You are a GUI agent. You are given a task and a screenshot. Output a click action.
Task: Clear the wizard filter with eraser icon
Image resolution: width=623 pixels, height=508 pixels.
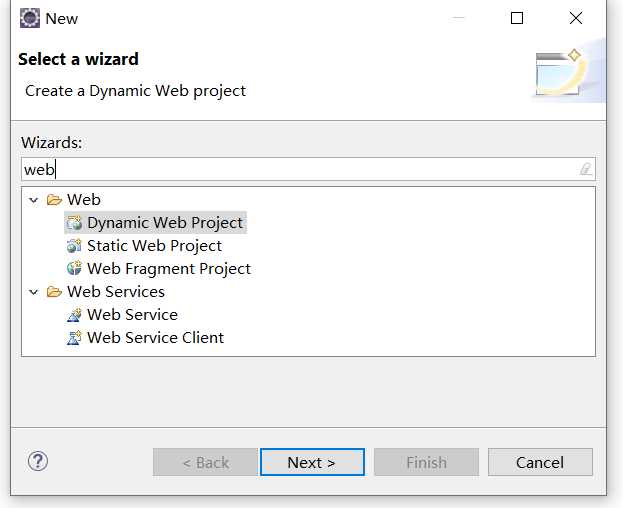[x=585, y=169]
